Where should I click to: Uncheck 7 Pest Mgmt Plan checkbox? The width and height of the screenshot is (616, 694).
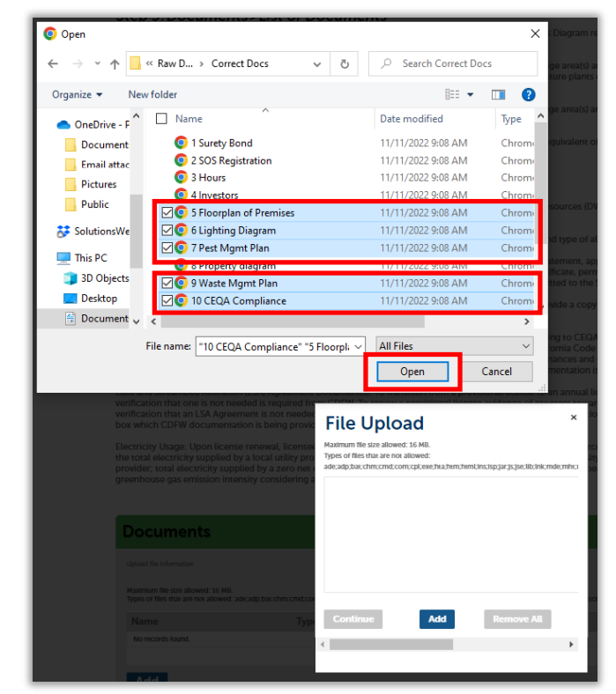click(167, 247)
